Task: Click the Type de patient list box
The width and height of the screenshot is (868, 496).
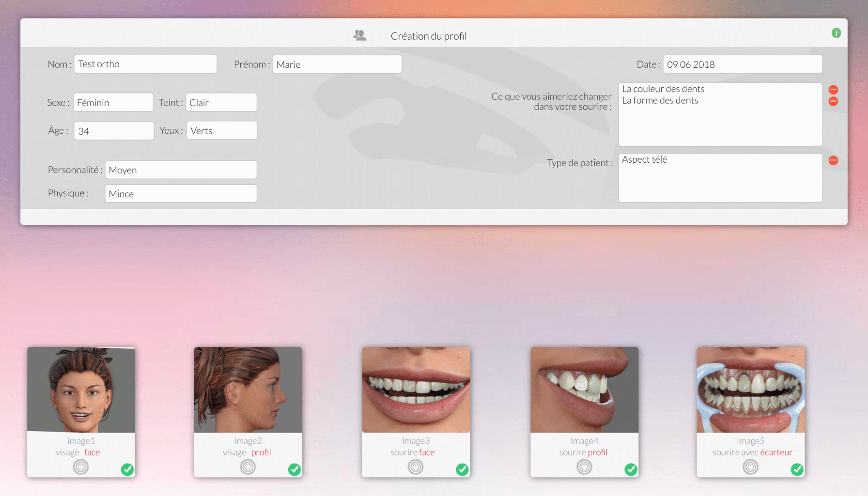Action: click(x=720, y=178)
